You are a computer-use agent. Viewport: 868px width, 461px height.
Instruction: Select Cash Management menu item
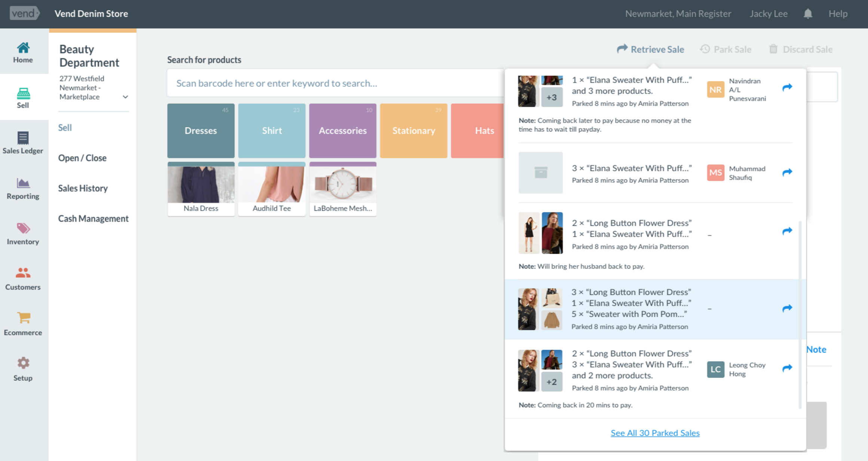[93, 219]
